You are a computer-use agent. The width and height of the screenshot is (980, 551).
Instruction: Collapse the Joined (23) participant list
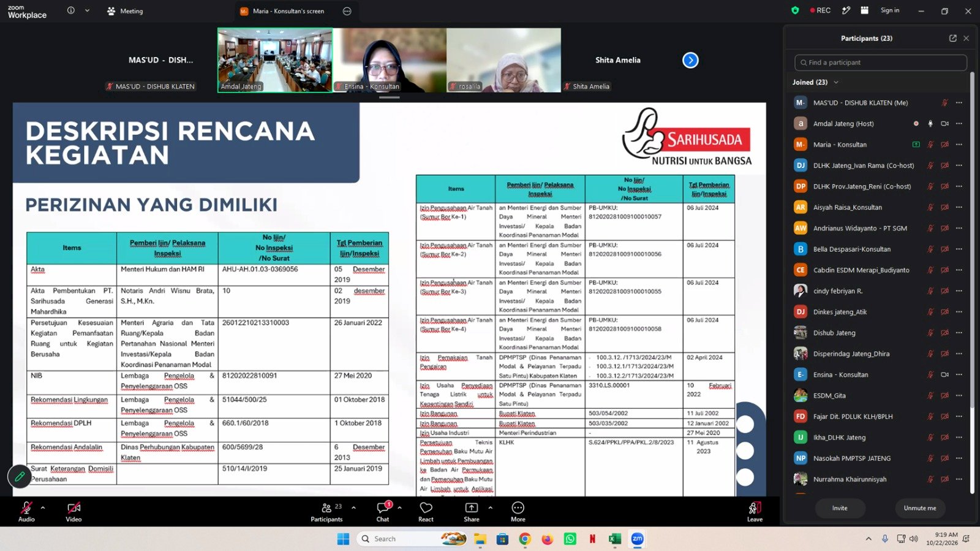click(836, 82)
